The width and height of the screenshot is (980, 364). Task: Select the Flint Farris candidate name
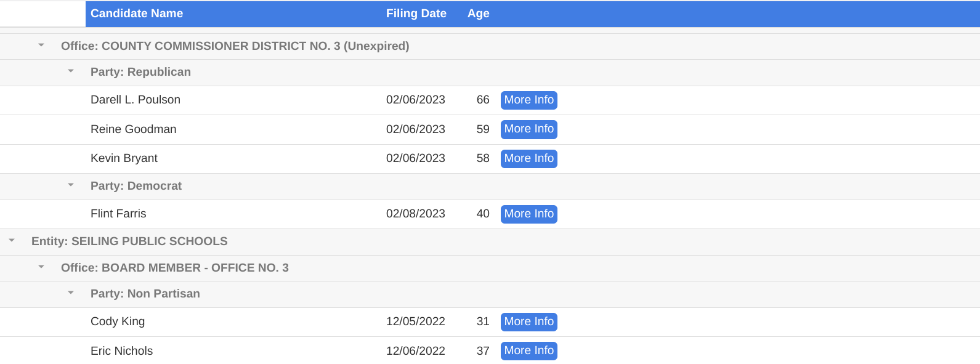118,214
